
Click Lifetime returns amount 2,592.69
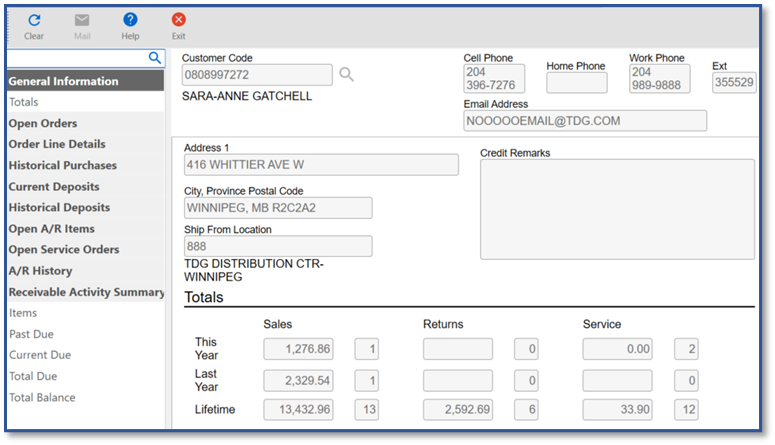[458, 409]
